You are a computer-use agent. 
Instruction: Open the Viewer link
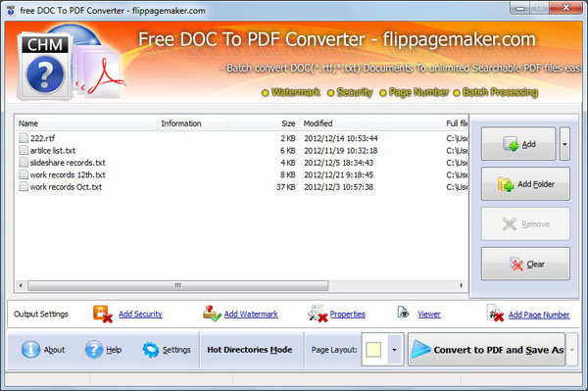point(429,315)
